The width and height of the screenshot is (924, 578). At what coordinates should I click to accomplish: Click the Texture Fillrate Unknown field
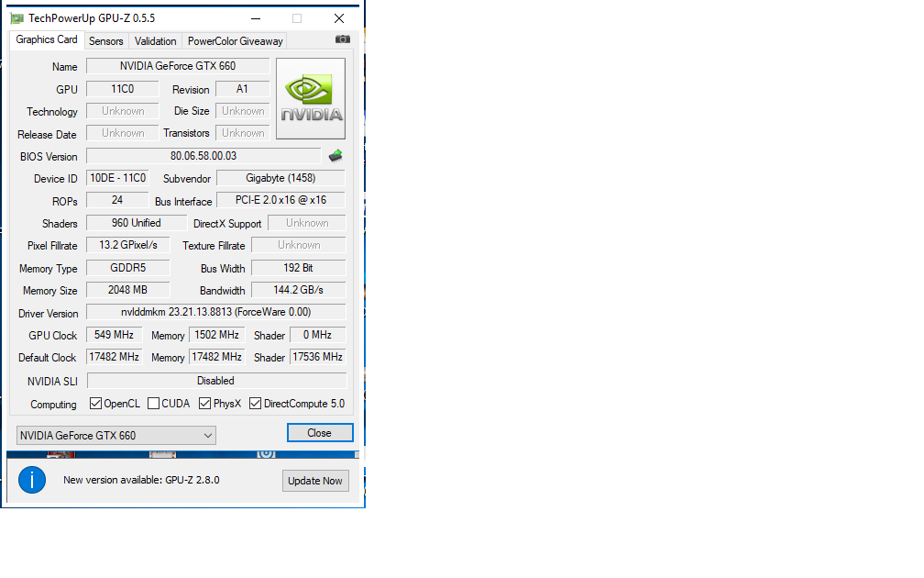click(x=299, y=245)
